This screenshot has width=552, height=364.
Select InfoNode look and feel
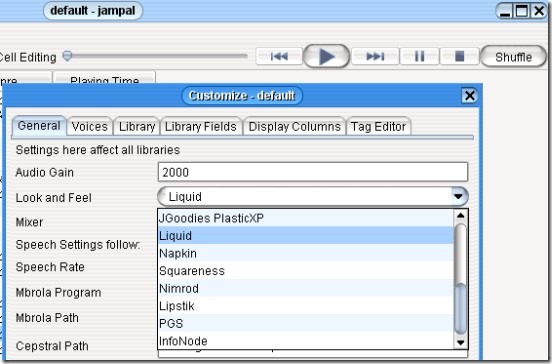(x=306, y=341)
